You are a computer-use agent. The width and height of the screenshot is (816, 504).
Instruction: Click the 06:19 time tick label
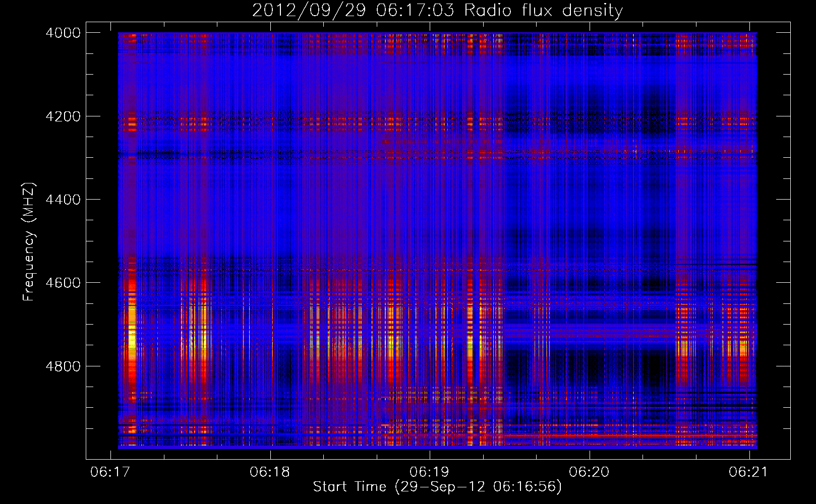(x=430, y=472)
